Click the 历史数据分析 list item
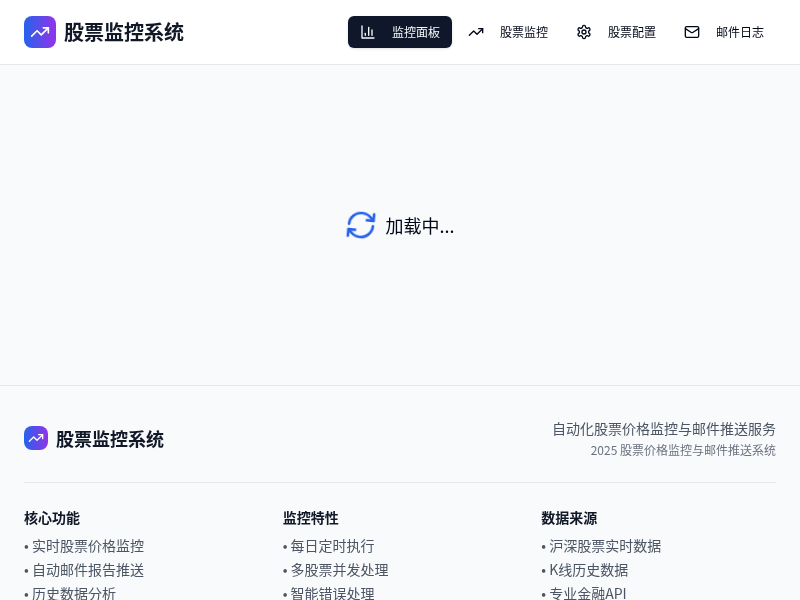 pyautogui.click(x=70, y=593)
